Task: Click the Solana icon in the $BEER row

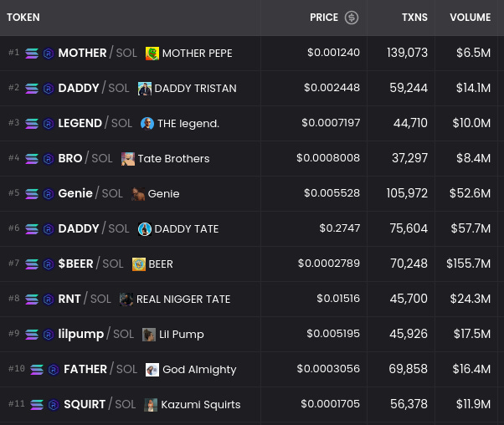Action: (x=32, y=264)
